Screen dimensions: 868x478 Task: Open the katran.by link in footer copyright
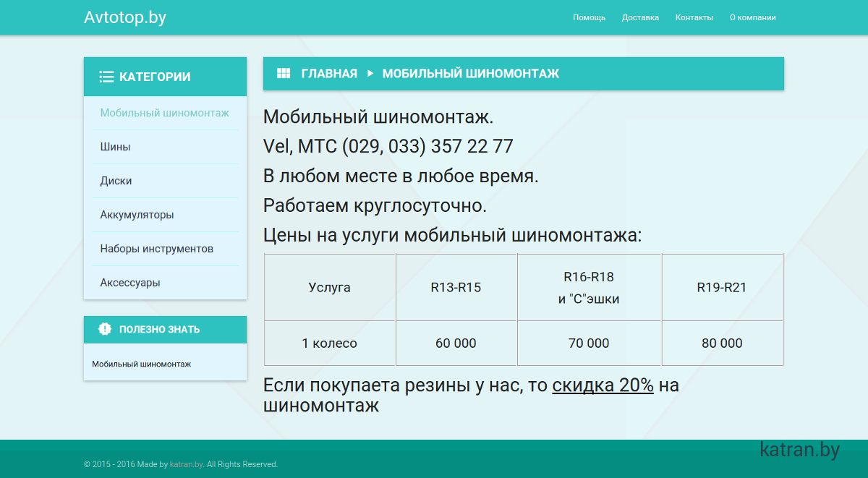point(187,464)
